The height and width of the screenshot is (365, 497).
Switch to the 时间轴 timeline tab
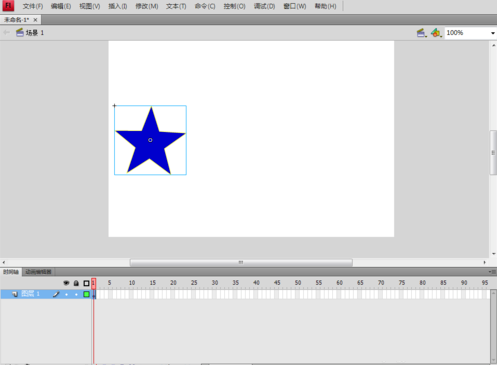click(11, 272)
